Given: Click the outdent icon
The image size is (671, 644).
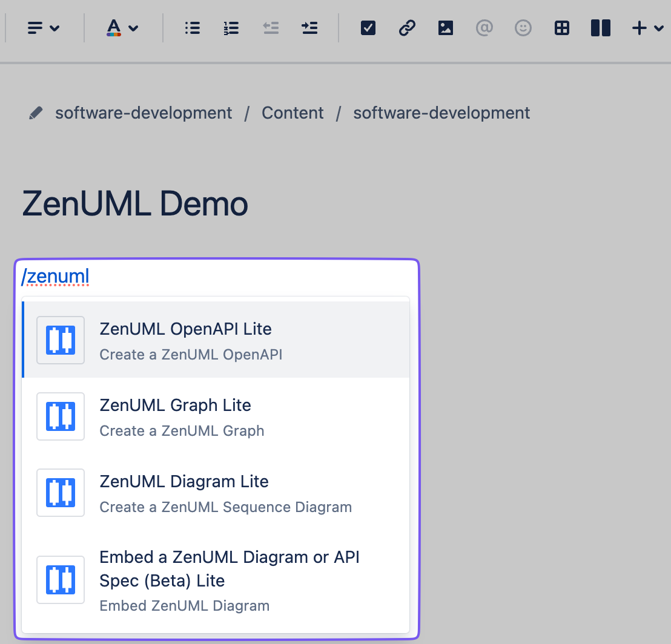Looking at the screenshot, I should [271, 28].
